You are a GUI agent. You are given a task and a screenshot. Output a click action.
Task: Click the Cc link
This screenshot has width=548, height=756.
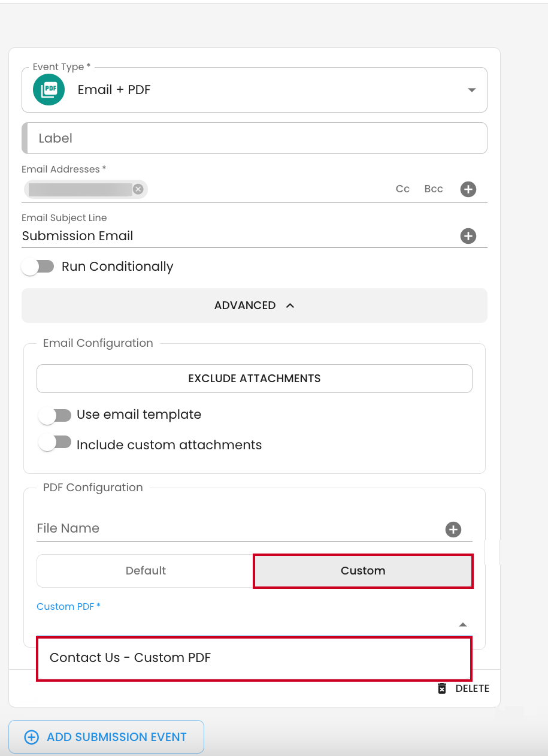(402, 189)
